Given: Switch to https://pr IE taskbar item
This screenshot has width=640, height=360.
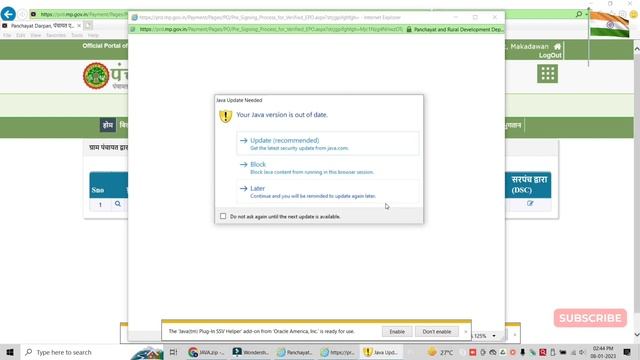Looking at the screenshot, I should click(338, 352).
